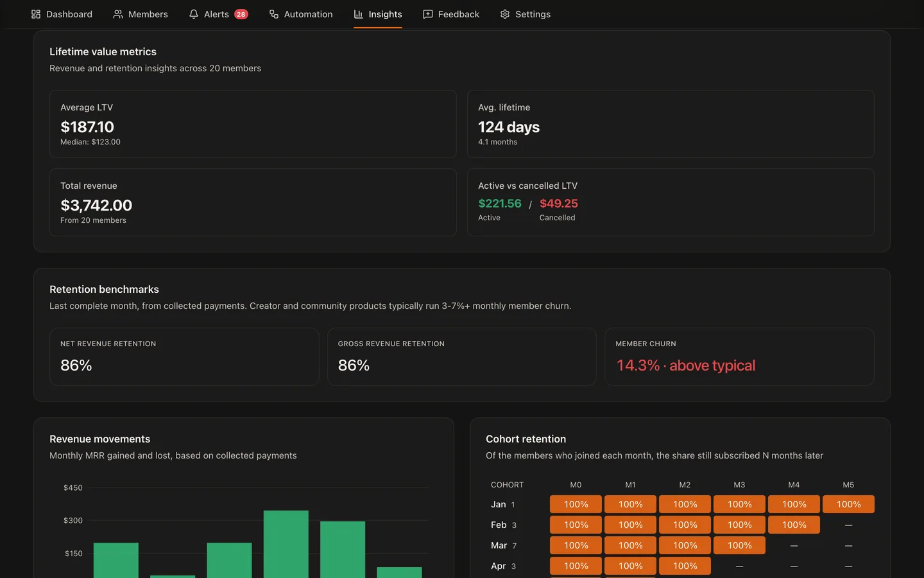924x578 pixels.
Task: Click the green $221.56 active LTV
Action: click(x=500, y=204)
